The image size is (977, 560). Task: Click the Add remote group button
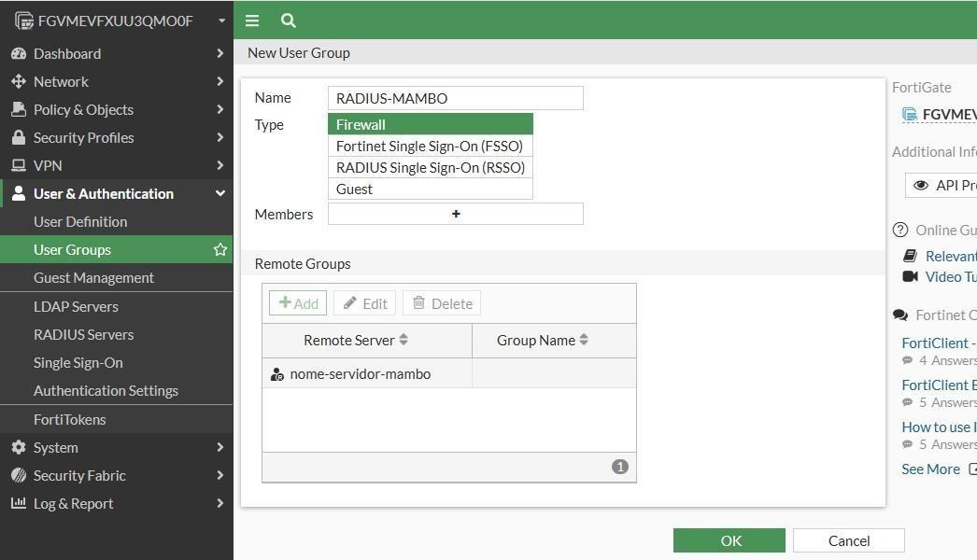[298, 303]
